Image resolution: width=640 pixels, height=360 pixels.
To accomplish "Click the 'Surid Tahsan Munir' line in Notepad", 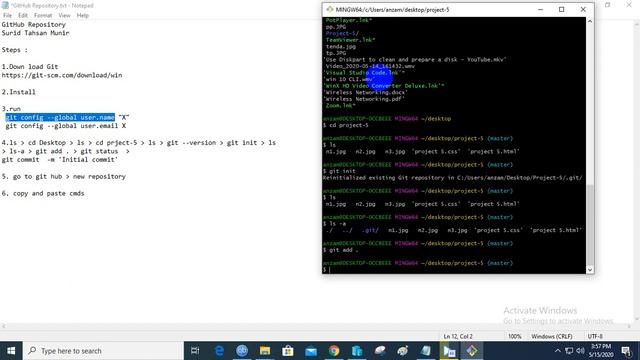I will 36,33.
